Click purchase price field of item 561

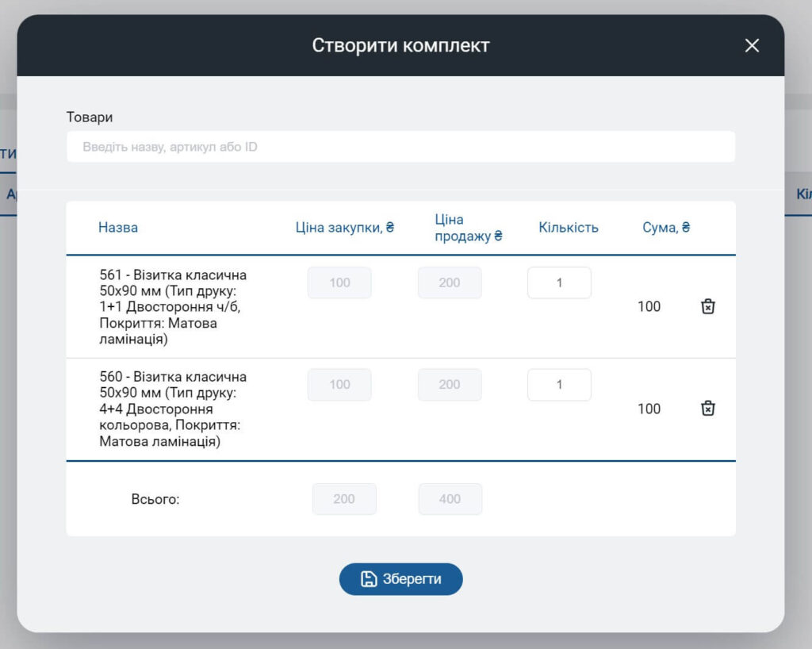coord(339,282)
